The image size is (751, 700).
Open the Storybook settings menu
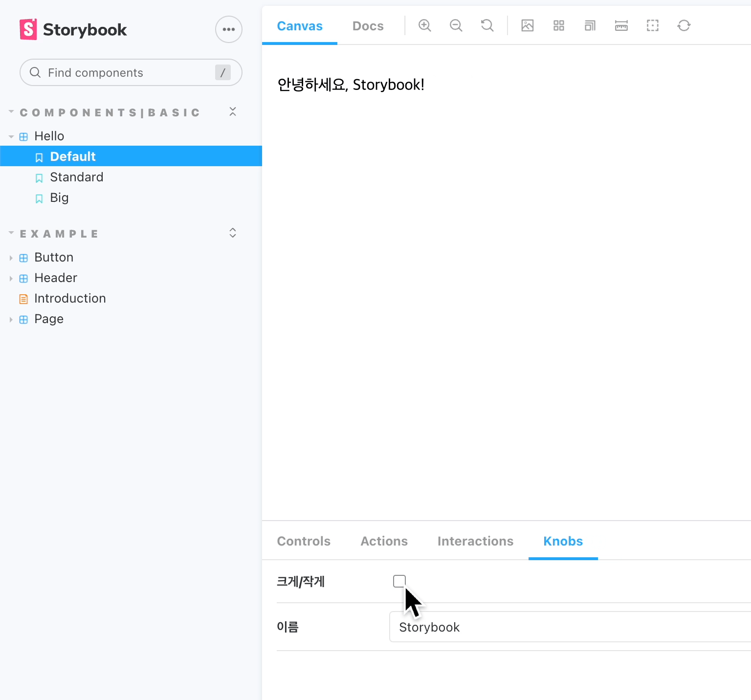pos(228,29)
